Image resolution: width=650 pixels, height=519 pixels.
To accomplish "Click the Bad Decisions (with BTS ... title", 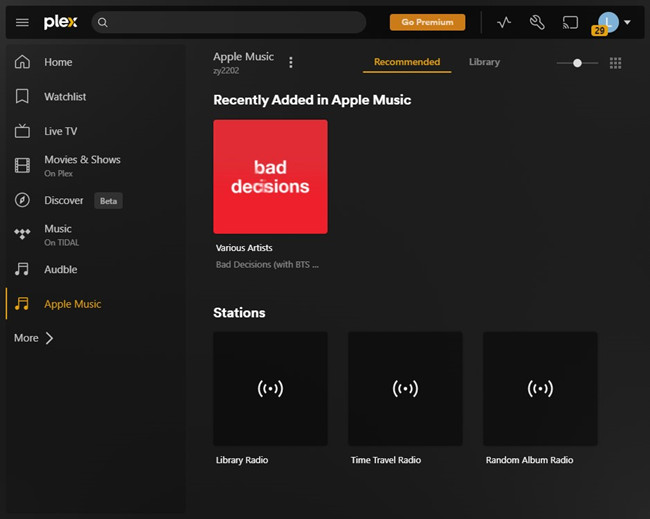I will [267, 264].
